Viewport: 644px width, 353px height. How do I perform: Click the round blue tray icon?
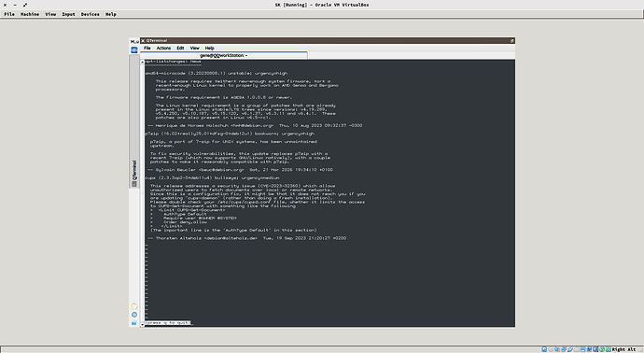click(x=133, y=315)
